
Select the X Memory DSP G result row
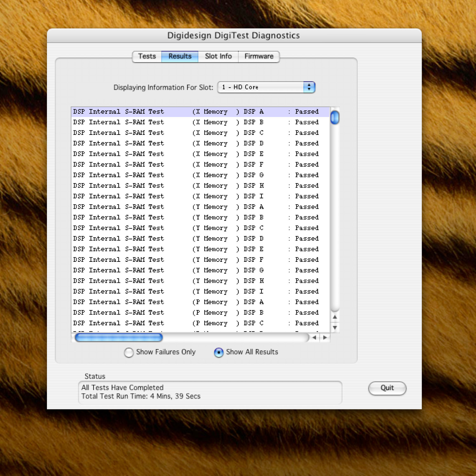201,175
